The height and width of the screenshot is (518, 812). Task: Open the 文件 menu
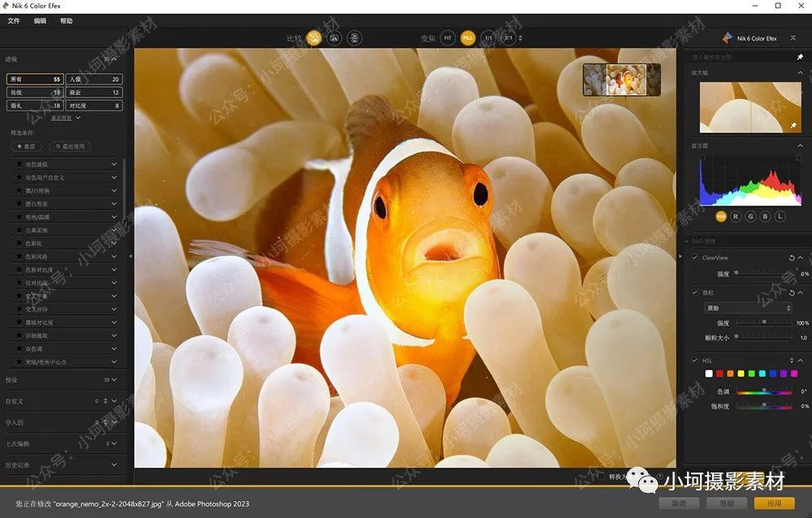click(x=14, y=21)
